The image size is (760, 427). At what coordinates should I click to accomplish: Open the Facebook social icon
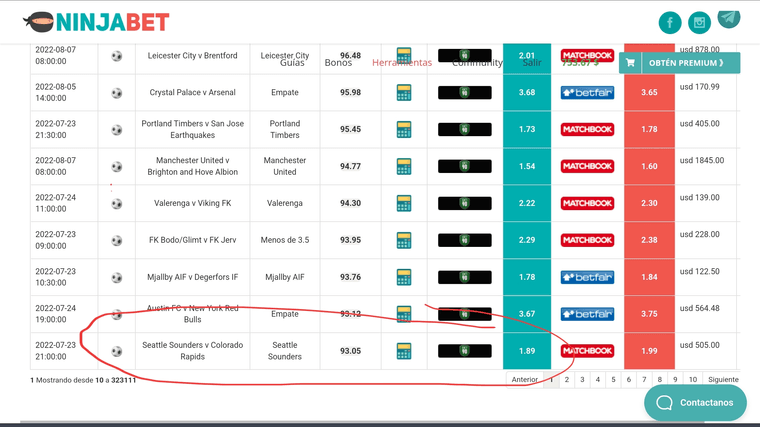coord(670,22)
